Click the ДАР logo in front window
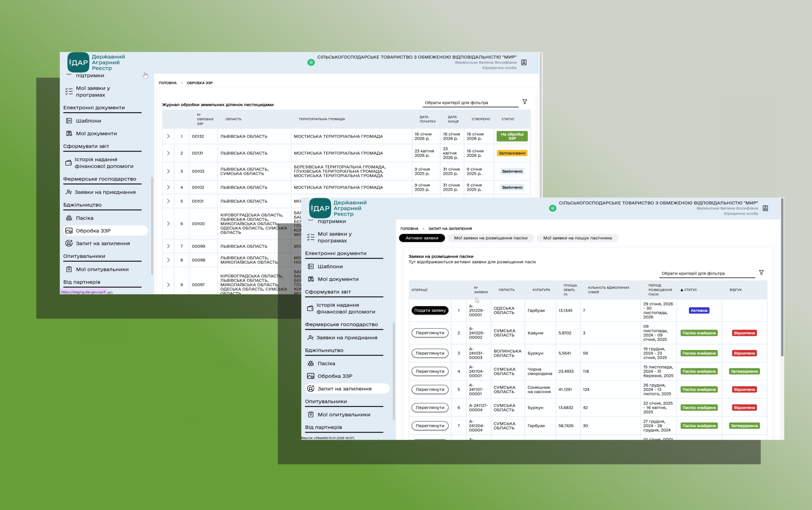Viewport: 812px width, 510px height. (320, 208)
